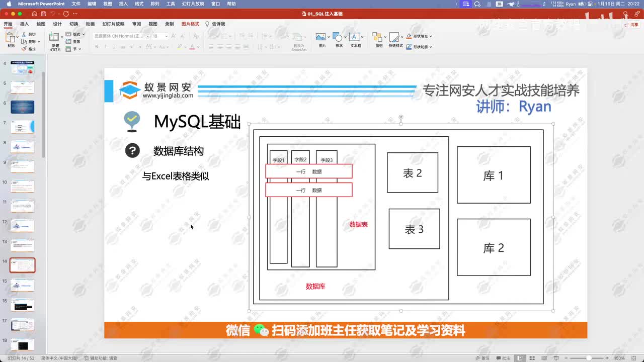This screenshot has width=644, height=362.
Task: Open the 插入 ribbon tab
Action: (24, 24)
